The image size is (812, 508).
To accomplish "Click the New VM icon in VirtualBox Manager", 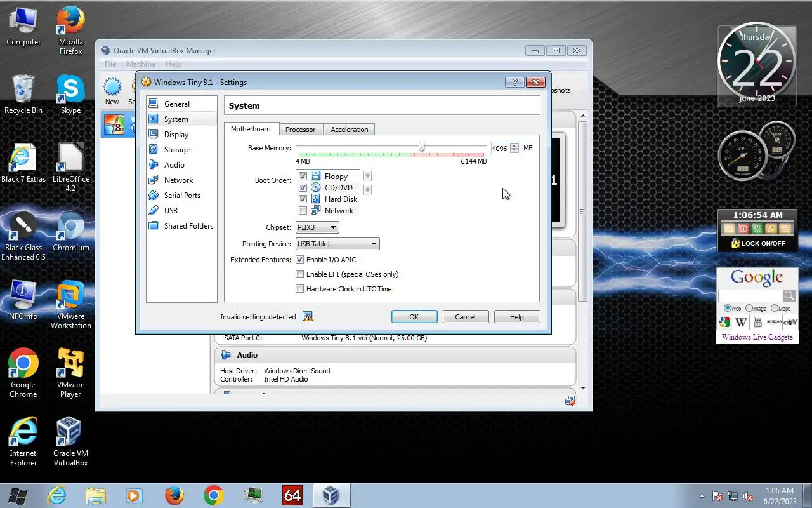I will click(112, 91).
